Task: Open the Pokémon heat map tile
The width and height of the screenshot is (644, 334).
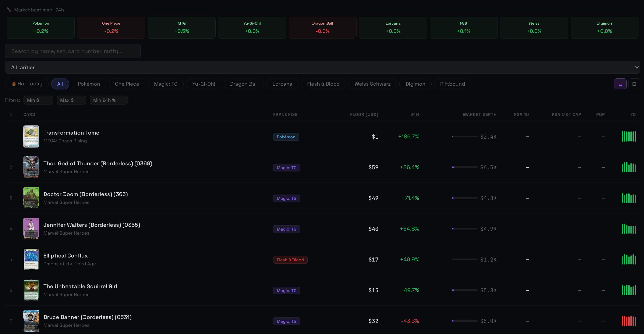Action: 41,28
